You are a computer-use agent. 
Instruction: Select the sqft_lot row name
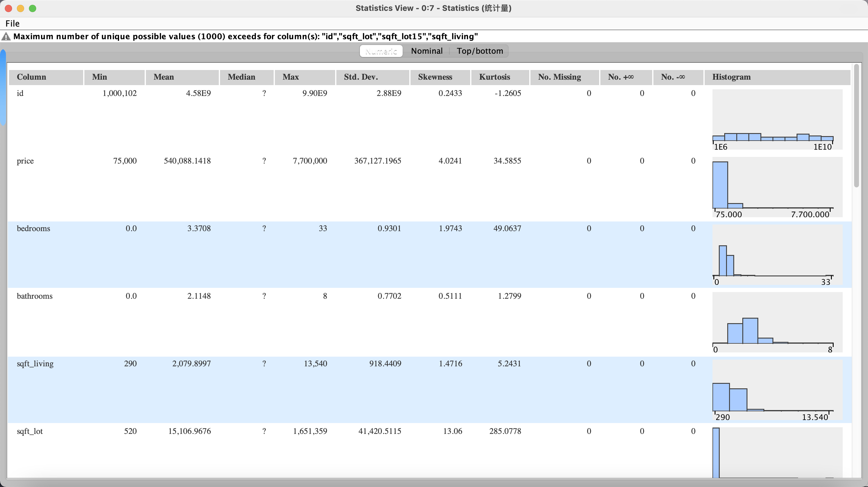pos(30,431)
